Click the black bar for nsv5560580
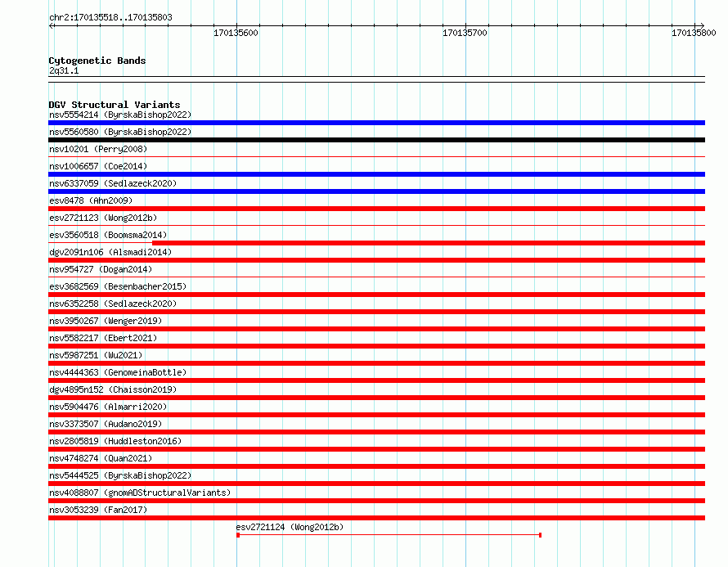728x567 pixels. [376, 140]
